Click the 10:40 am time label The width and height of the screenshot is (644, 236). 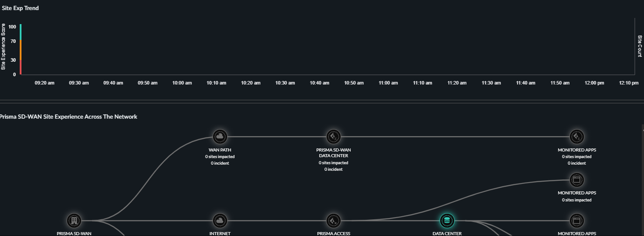pyautogui.click(x=320, y=83)
